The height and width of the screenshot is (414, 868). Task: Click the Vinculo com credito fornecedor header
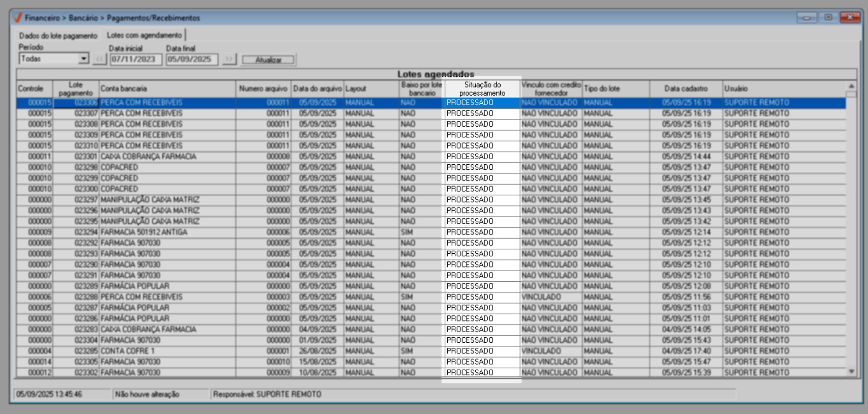551,88
